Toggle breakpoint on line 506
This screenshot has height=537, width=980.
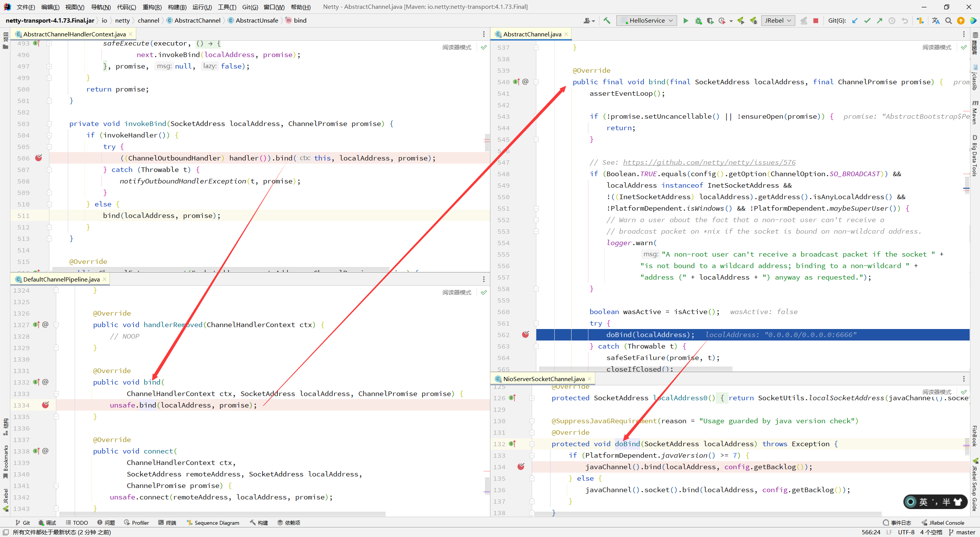point(39,158)
